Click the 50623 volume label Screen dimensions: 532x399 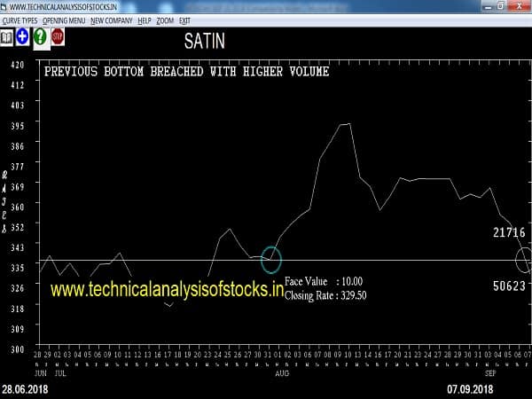click(x=510, y=286)
